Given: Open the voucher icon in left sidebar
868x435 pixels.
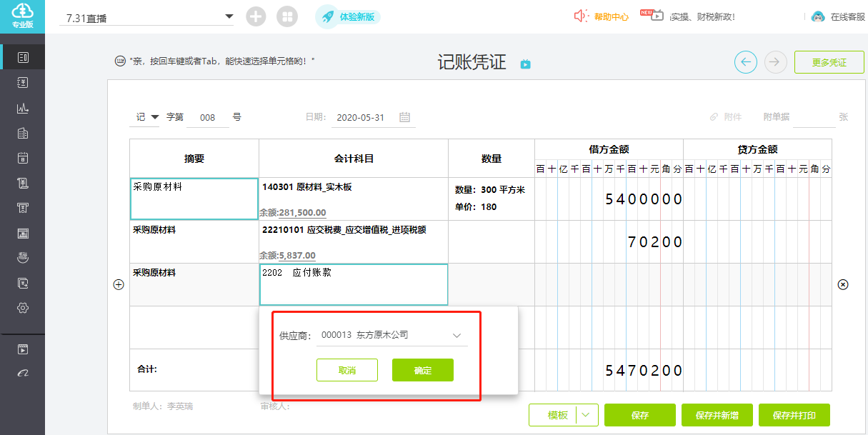Looking at the screenshot, I should pyautogui.click(x=22, y=57).
